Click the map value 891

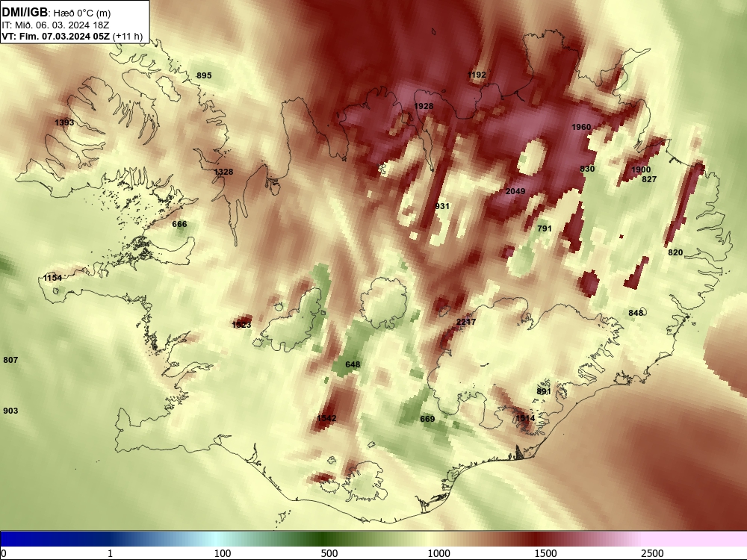544,391
